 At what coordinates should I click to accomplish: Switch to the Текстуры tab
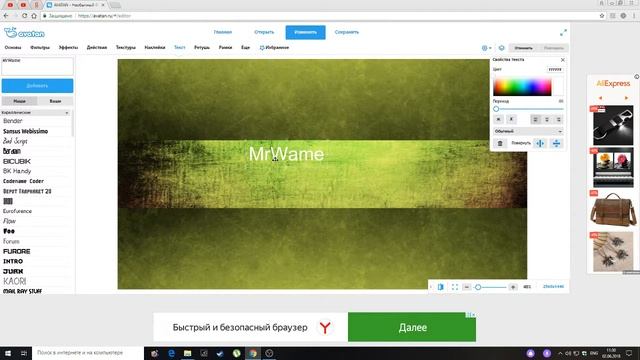(126, 48)
